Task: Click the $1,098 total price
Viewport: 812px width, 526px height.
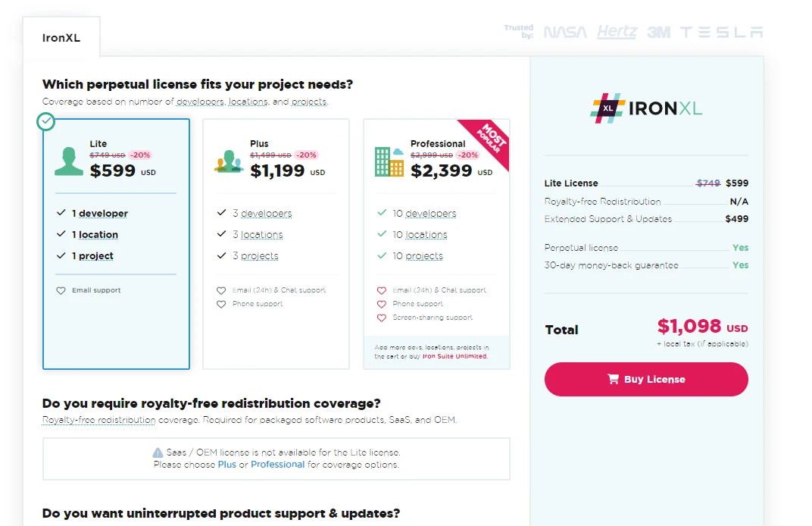Action: pyautogui.click(x=689, y=327)
